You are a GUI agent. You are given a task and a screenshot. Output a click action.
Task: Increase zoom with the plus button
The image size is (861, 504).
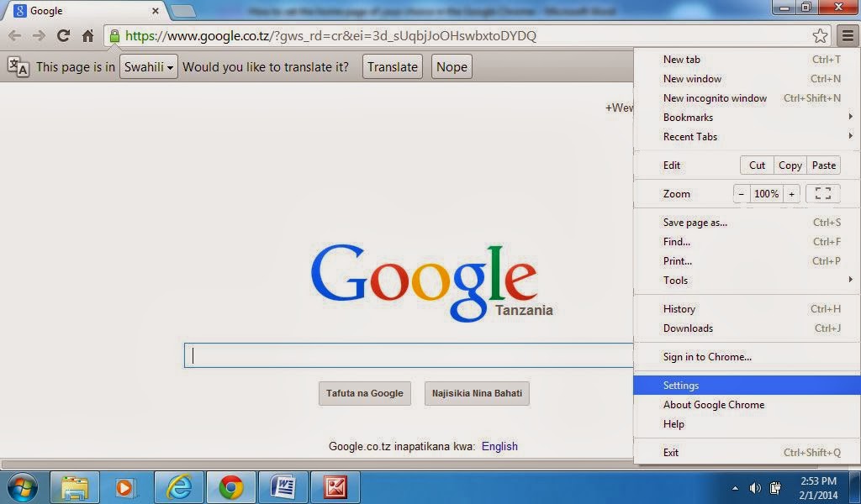tap(791, 193)
